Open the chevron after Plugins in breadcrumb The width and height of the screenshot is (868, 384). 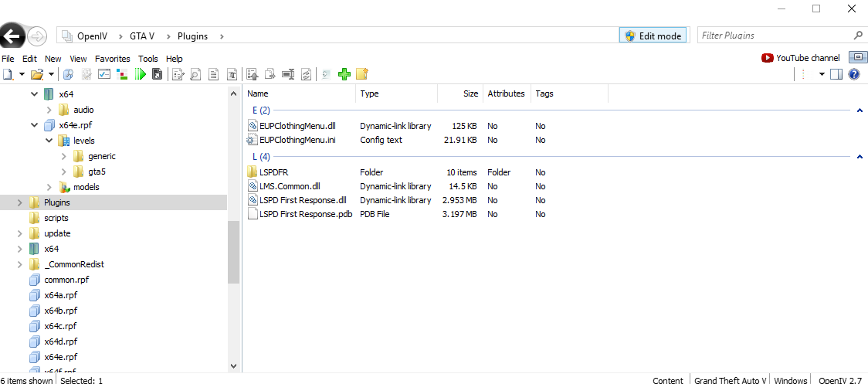pyautogui.click(x=222, y=36)
